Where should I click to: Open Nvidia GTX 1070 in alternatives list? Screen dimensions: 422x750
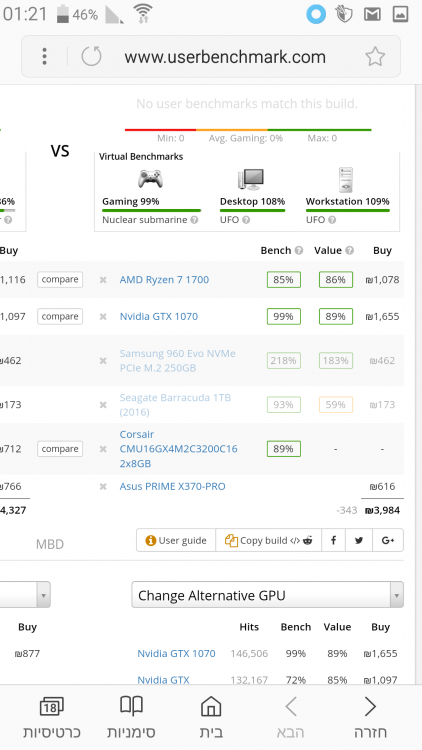click(176, 653)
